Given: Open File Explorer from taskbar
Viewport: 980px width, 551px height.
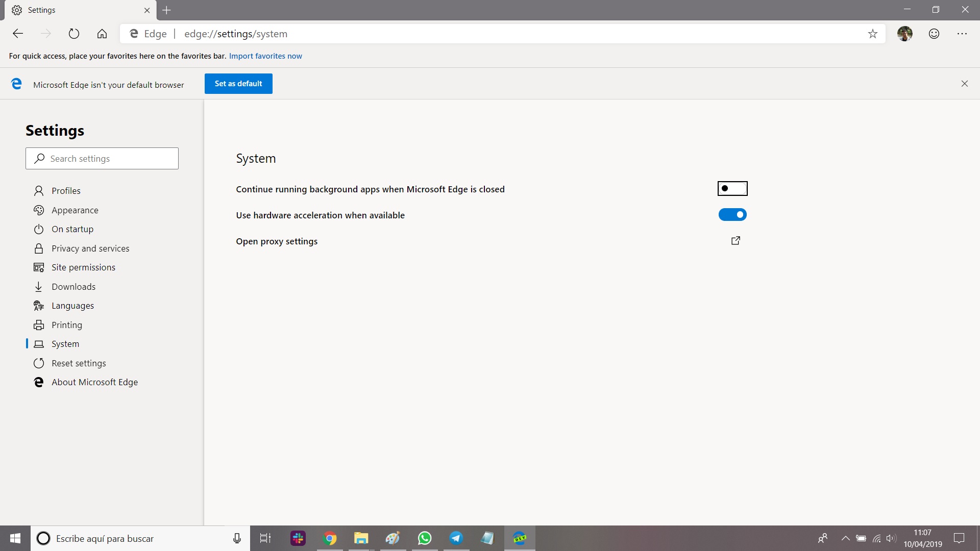Looking at the screenshot, I should [361, 538].
